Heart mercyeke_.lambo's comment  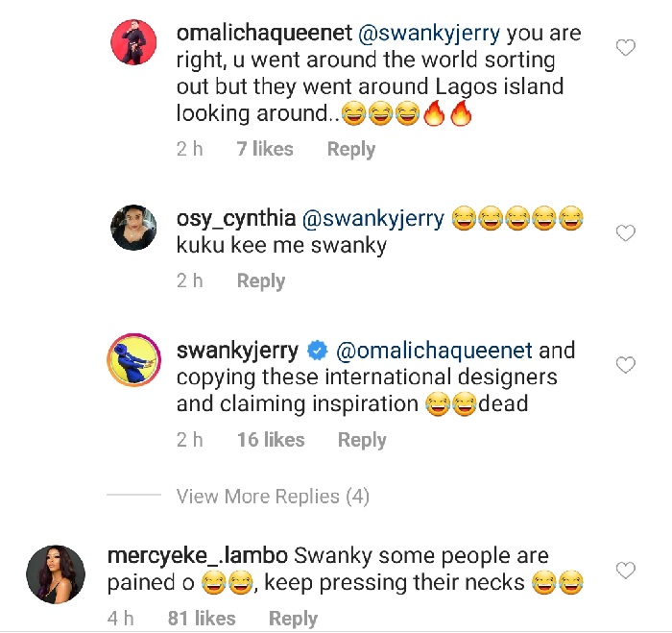(x=625, y=572)
